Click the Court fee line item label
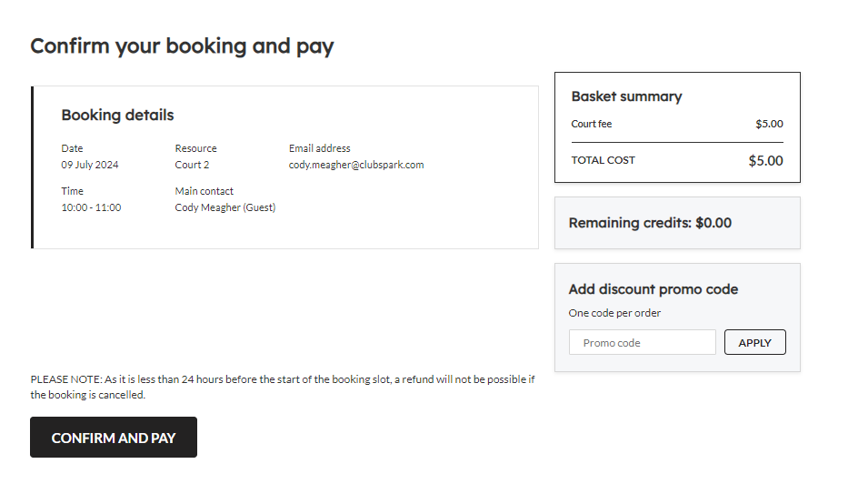 (x=592, y=124)
